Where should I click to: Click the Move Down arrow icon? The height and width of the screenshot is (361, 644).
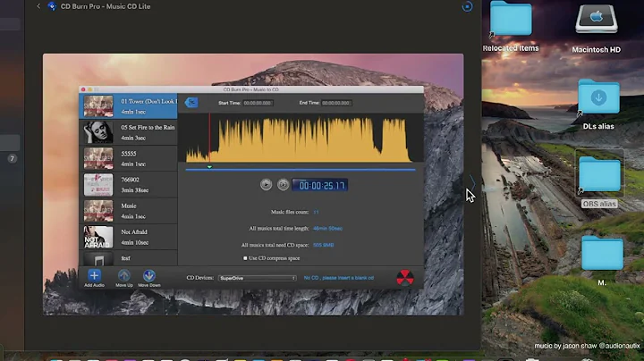pyautogui.click(x=149, y=275)
